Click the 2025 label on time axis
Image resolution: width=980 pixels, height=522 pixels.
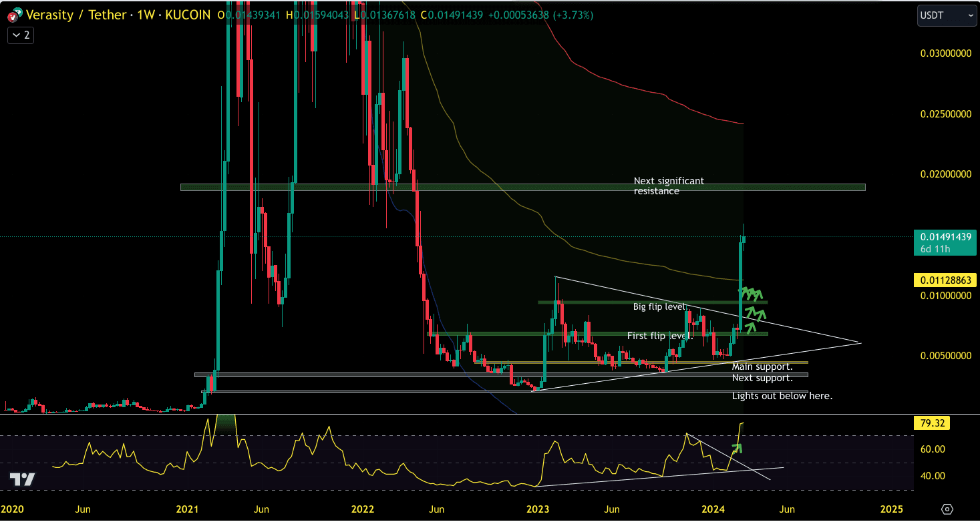click(x=890, y=509)
